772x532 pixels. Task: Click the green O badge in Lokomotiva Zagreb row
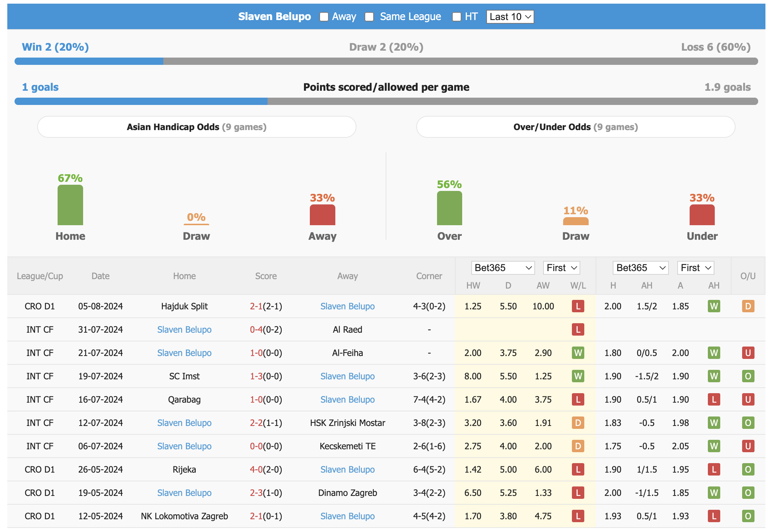pos(748,516)
